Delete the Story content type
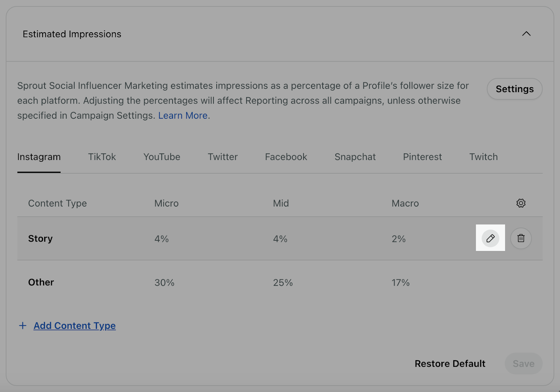Image resolution: width=560 pixels, height=392 pixels. coord(521,238)
